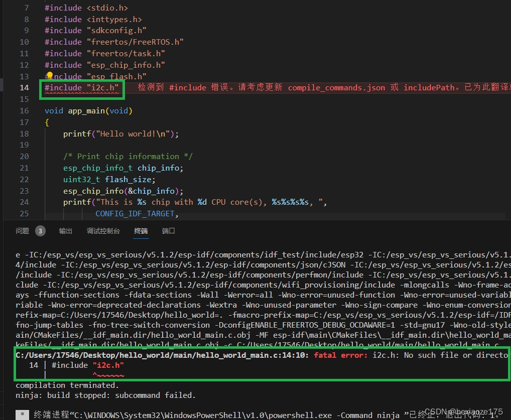Click #include "freertos/task.h" line
The image size is (511, 420).
click(x=104, y=53)
